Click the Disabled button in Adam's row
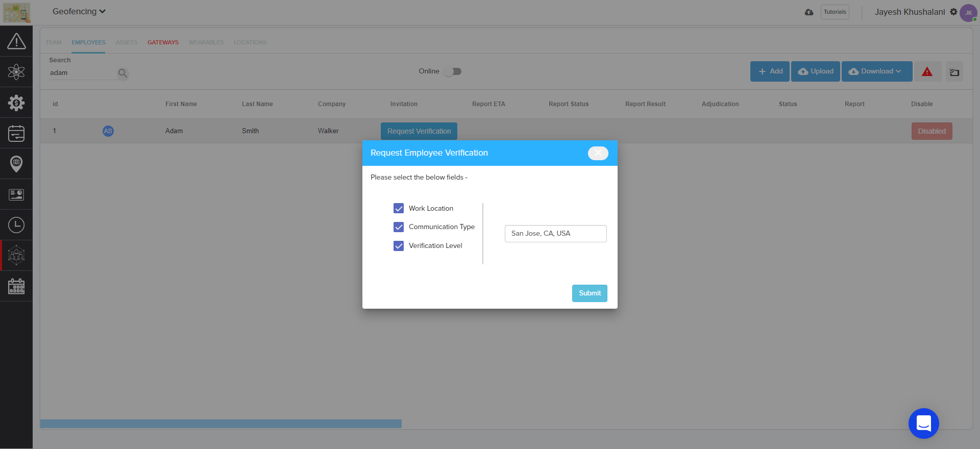The height and width of the screenshot is (449, 980). [x=932, y=131]
